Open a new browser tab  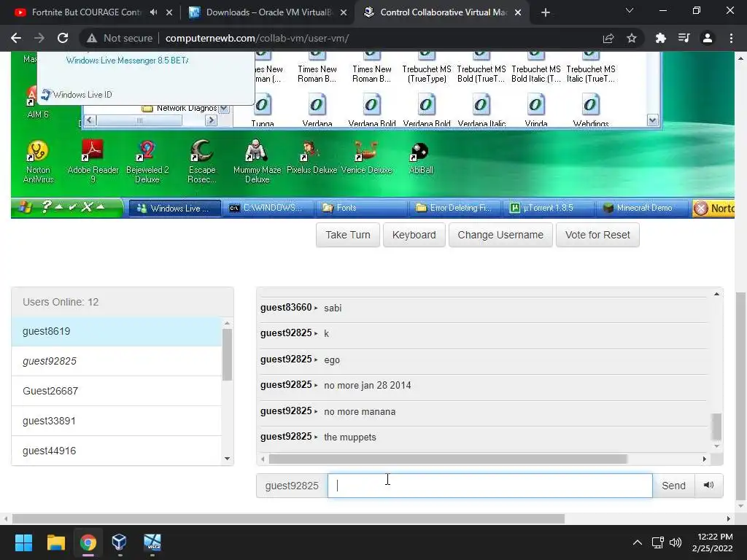point(546,12)
